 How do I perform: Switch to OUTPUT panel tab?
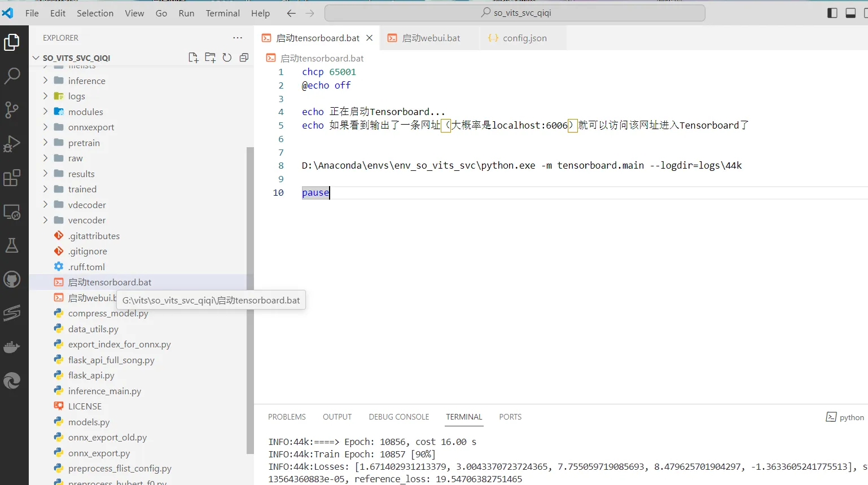337,417
